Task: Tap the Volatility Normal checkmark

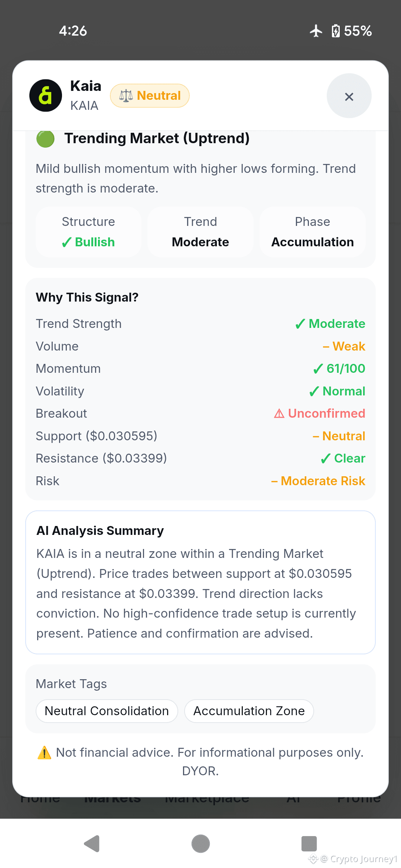Action: pos(314,391)
